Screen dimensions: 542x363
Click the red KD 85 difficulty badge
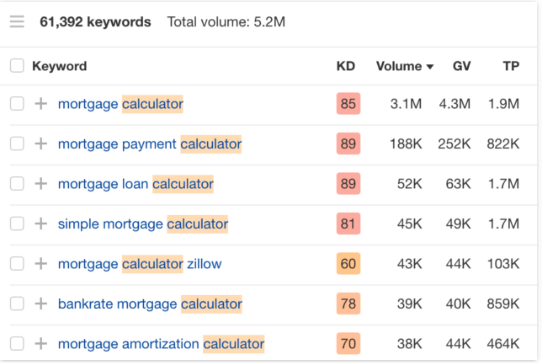(x=348, y=103)
